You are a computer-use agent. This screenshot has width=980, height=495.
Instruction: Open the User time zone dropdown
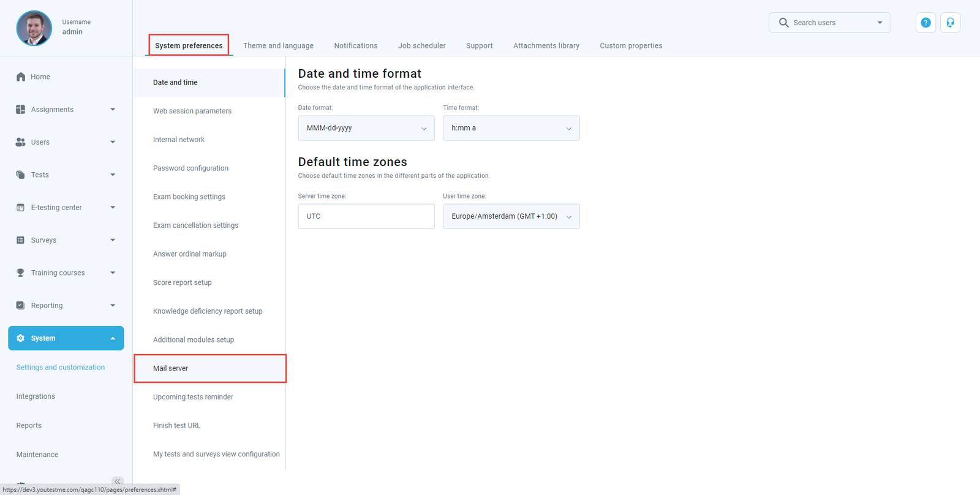pyautogui.click(x=511, y=216)
